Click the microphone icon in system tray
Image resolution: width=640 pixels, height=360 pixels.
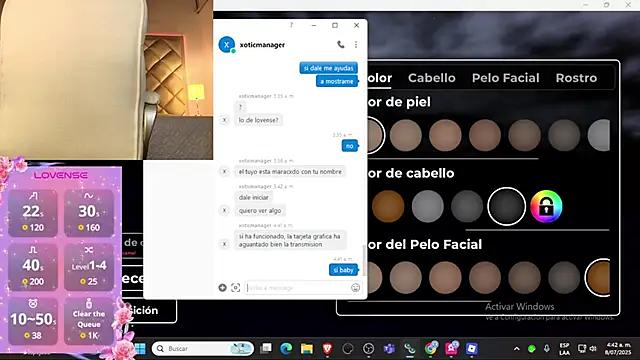coord(547,348)
